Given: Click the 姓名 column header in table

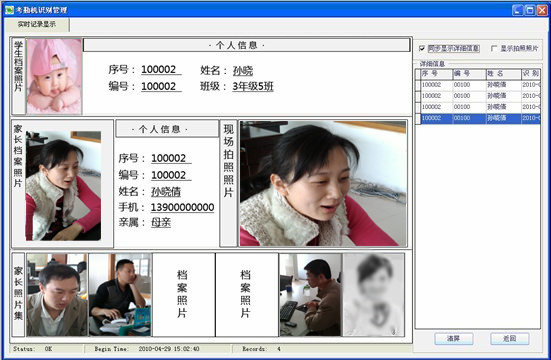Looking at the screenshot, I should pyautogui.click(x=504, y=73).
